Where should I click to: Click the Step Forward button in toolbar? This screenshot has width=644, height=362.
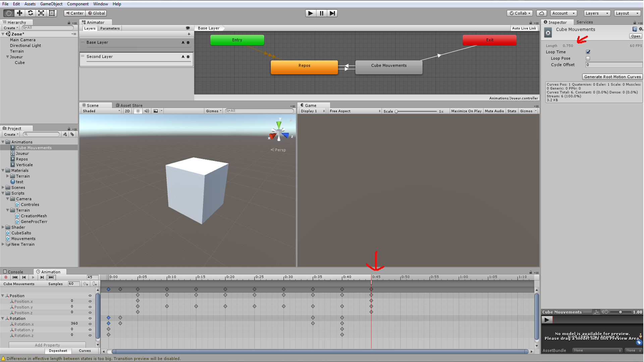[333, 13]
